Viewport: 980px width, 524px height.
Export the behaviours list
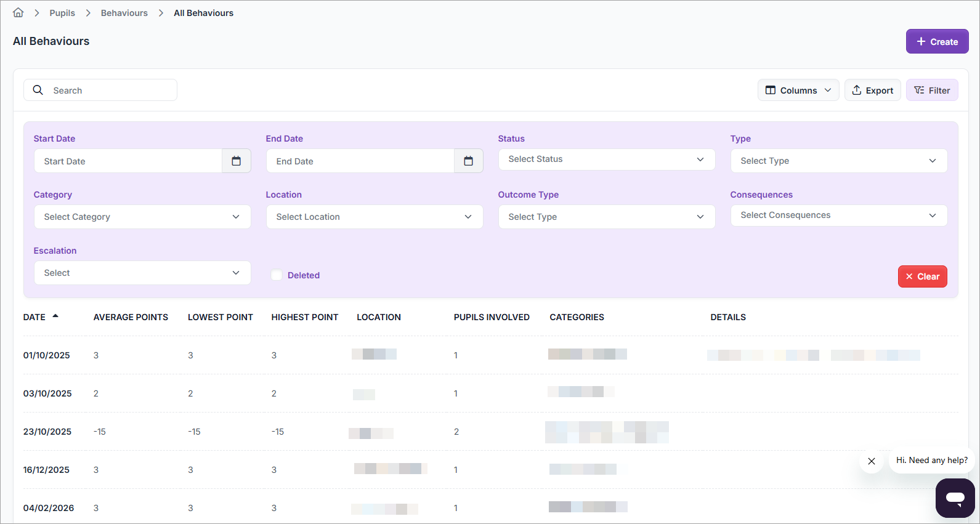pyautogui.click(x=872, y=91)
